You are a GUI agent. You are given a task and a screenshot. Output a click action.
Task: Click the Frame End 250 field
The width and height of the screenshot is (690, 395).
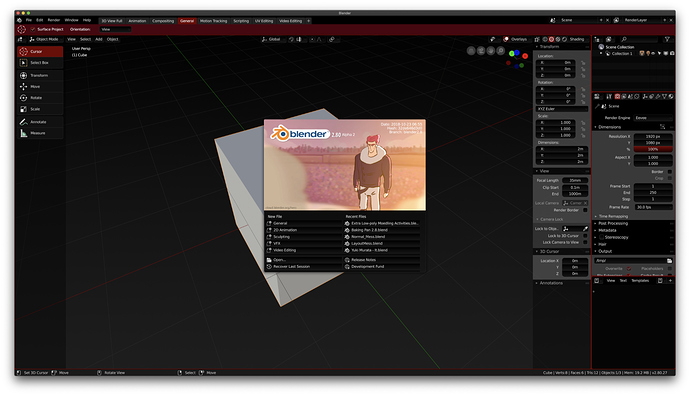coord(653,193)
